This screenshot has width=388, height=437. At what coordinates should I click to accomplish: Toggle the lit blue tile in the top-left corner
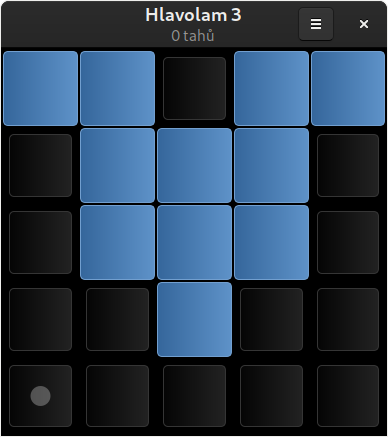click(40, 88)
